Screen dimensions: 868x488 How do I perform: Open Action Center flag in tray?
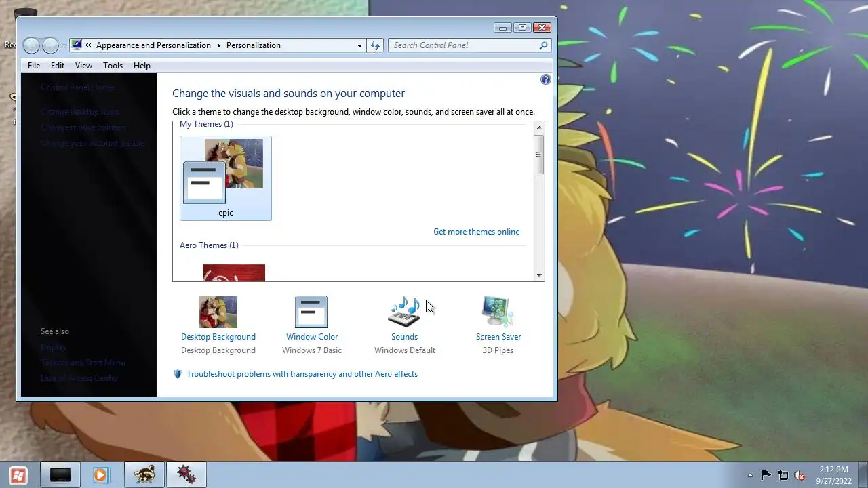(766, 475)
